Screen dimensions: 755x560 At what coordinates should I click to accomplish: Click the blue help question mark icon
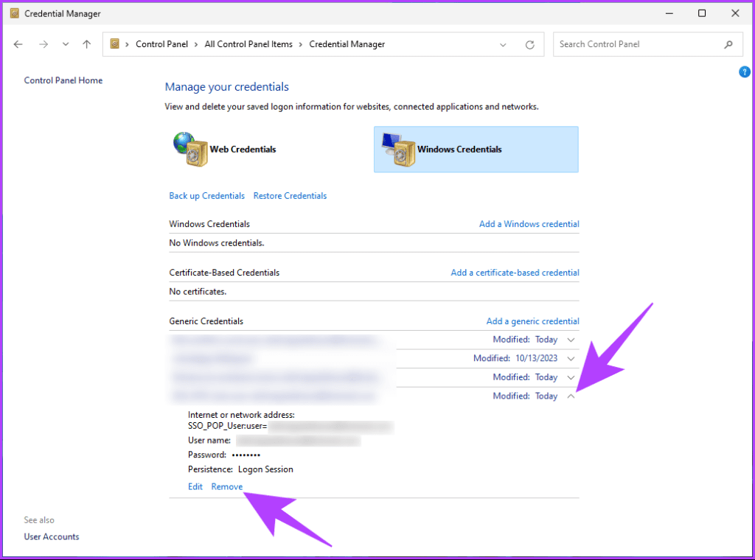744,71
